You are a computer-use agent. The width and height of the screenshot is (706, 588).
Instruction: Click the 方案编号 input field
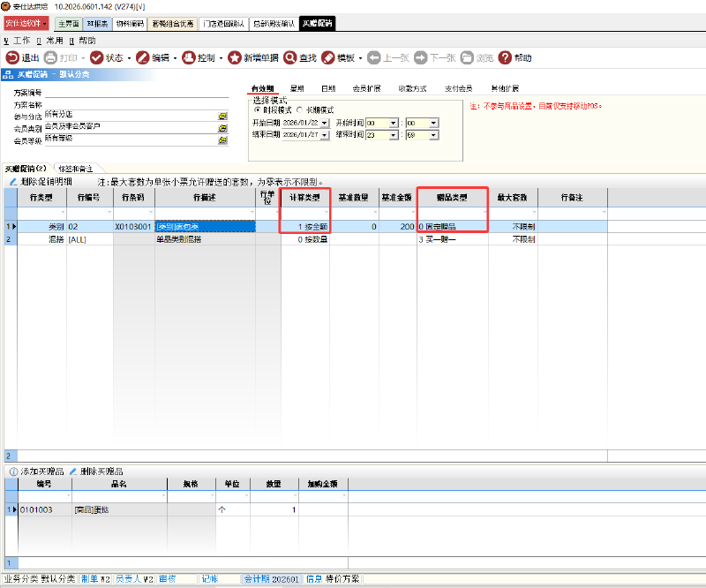click(137, 93)
